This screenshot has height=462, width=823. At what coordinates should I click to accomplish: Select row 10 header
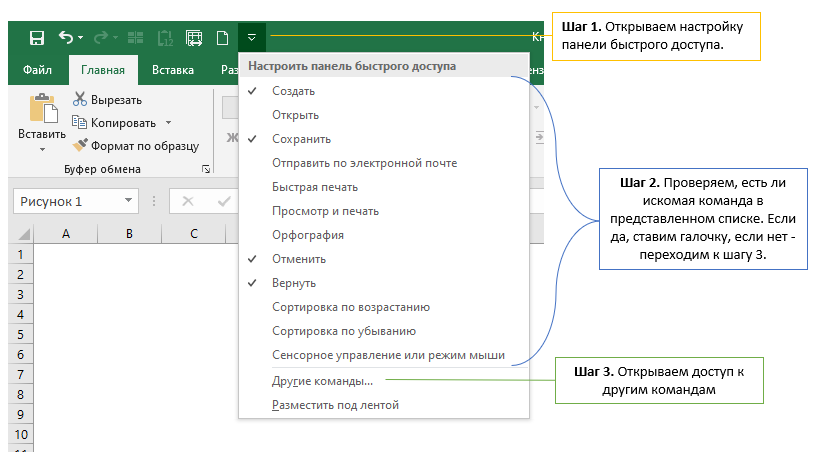[20, 434]
